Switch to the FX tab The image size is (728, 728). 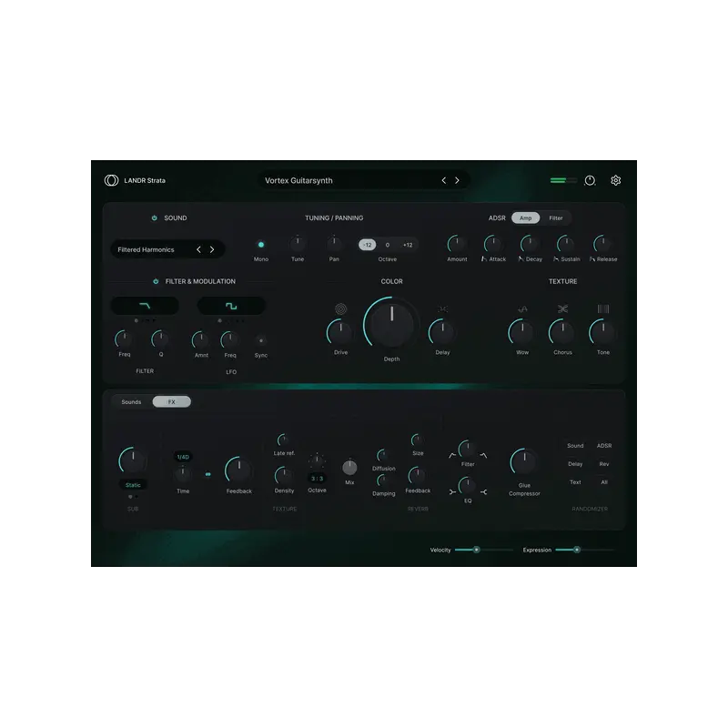(171, 401)
